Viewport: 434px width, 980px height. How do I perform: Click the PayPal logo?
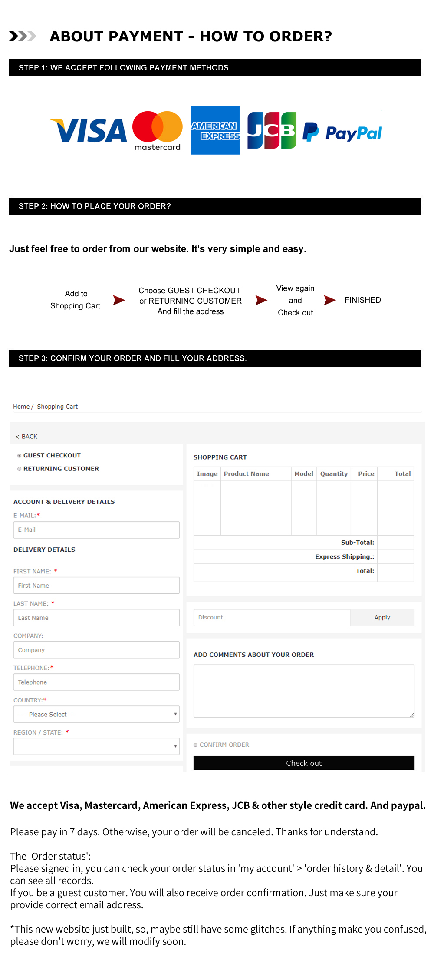pos(342,132)
